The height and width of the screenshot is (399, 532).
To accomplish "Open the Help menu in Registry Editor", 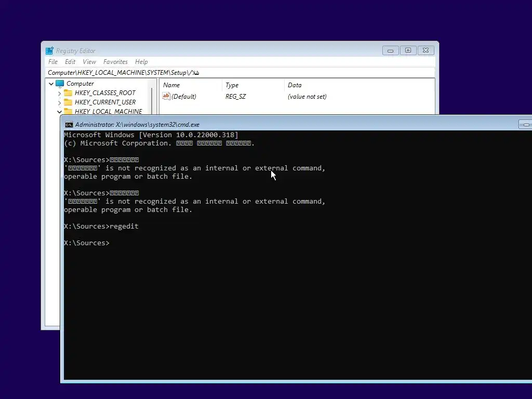I will pos(141,62).
